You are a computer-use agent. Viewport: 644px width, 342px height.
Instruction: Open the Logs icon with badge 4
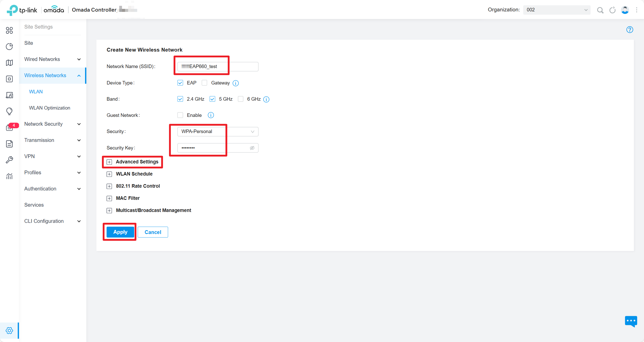point(10,127)
